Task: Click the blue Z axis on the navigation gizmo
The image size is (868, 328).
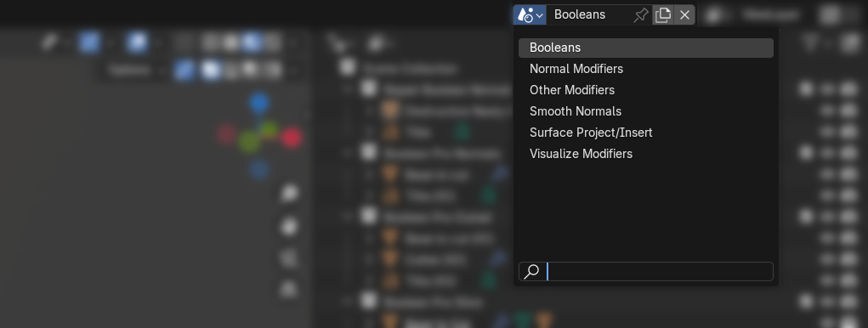Action: coord(258,103)
